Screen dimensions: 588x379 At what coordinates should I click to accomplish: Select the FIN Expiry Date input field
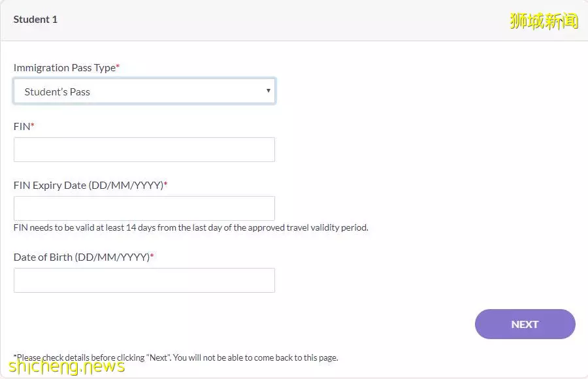[x=144, y=208]
